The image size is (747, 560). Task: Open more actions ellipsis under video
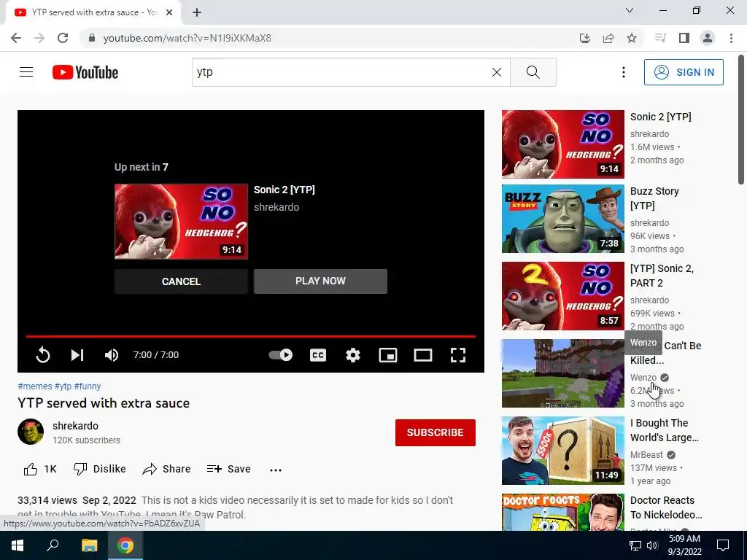(275, 470)
